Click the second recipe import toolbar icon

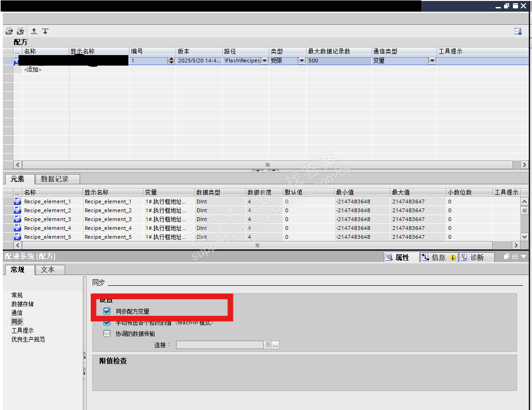20,31
